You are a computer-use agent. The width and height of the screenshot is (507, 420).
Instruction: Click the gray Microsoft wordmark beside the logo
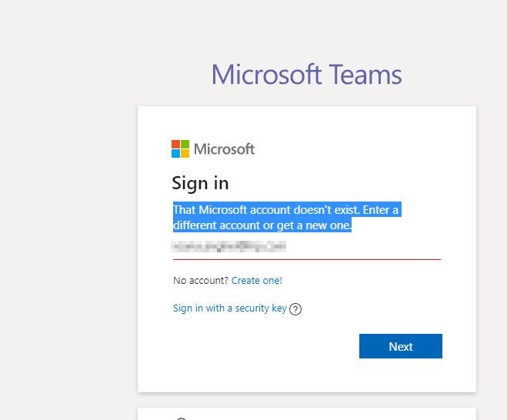click(x=224, y=149)
